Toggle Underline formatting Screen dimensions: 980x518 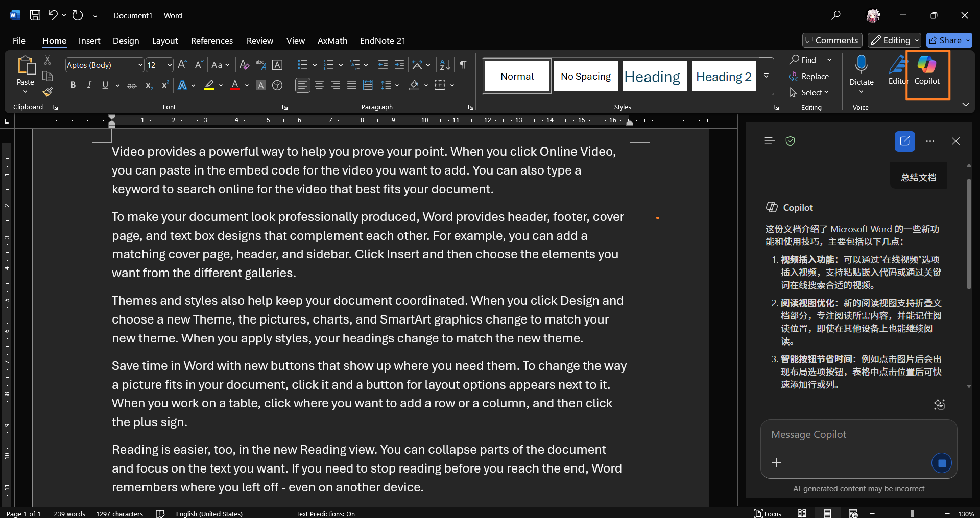point(105,85)
